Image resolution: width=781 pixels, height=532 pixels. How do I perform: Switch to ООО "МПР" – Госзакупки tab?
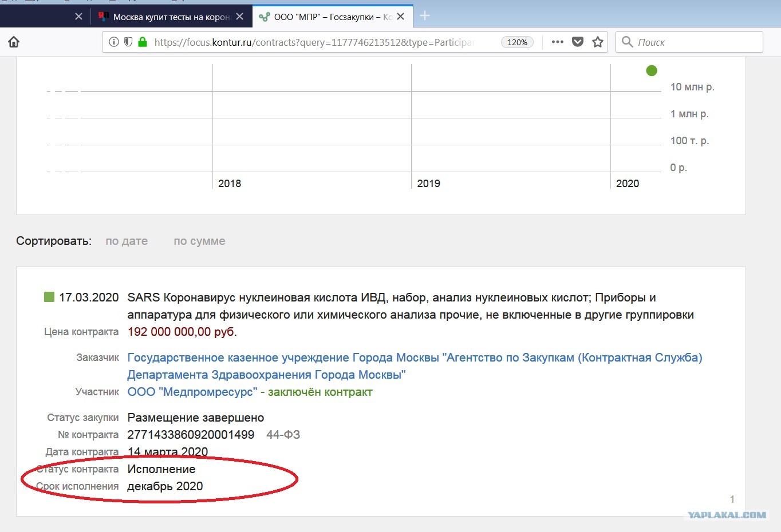tap(332, 17)
